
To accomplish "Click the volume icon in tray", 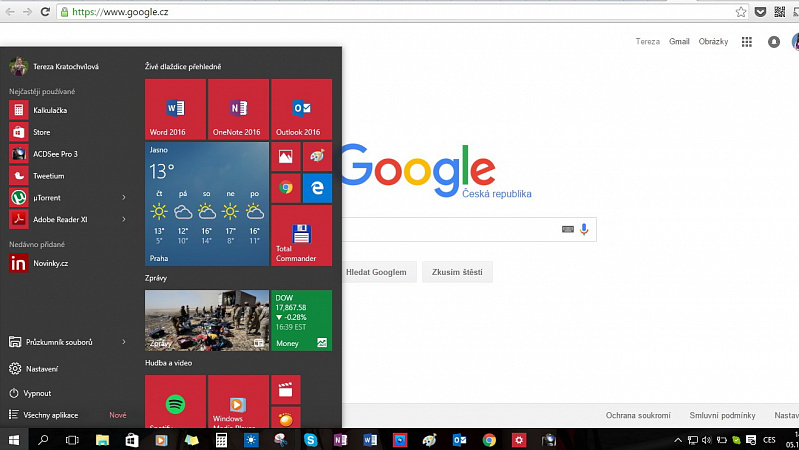I will click(x=706, y=440).
